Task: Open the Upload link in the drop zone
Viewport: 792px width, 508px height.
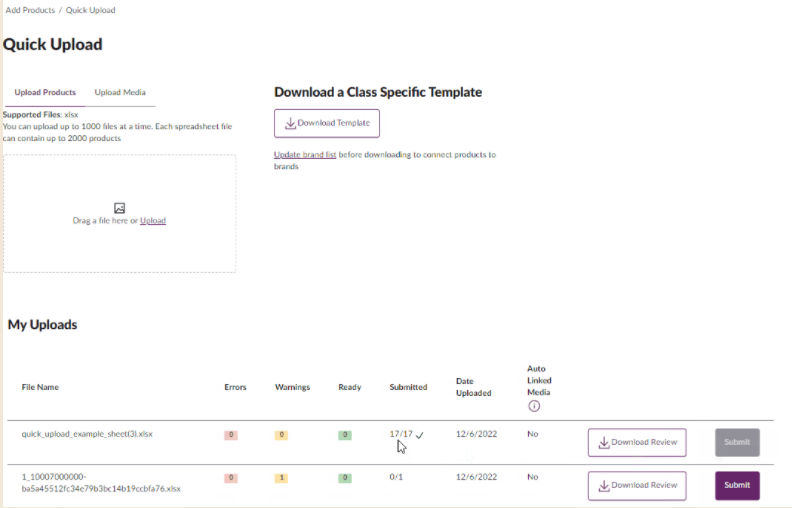Action: click(153, 220)
